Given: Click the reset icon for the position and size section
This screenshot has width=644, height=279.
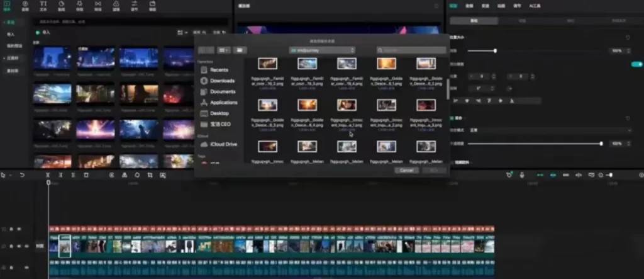Looking at the screenshot, I should (628, 37).
